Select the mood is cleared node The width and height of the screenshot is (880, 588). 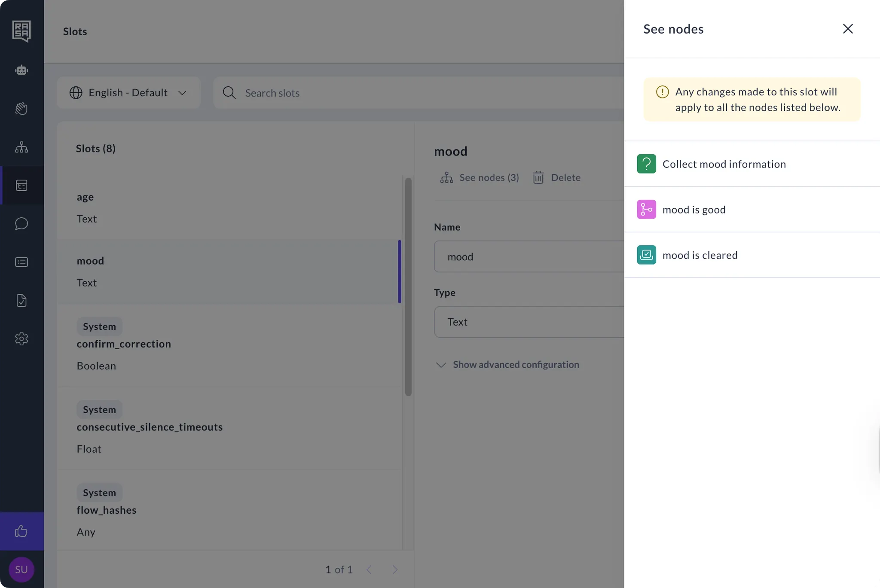click(700, 255)
